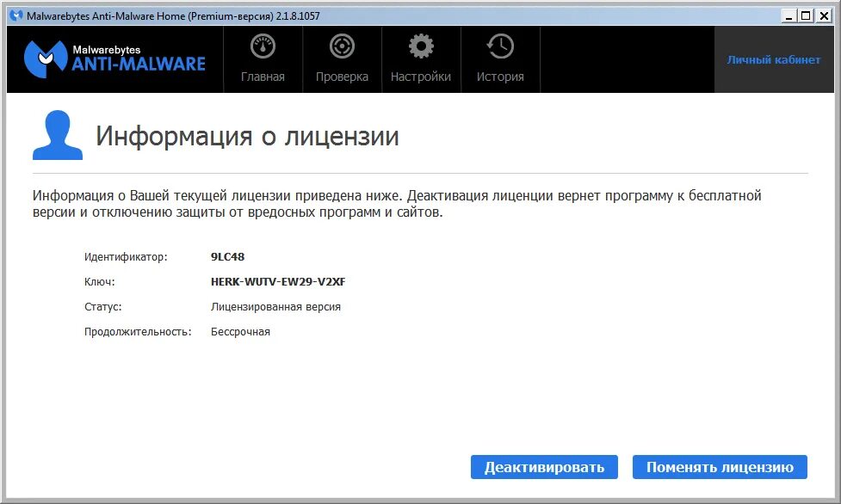841x504 pixels.
Task: Open the Настройки tab label
Action: tap(421, 77)
